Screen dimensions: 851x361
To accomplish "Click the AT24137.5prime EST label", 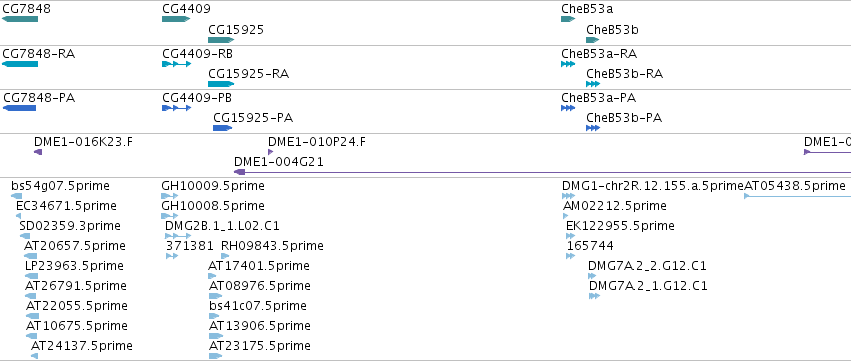I will [81, 346].
